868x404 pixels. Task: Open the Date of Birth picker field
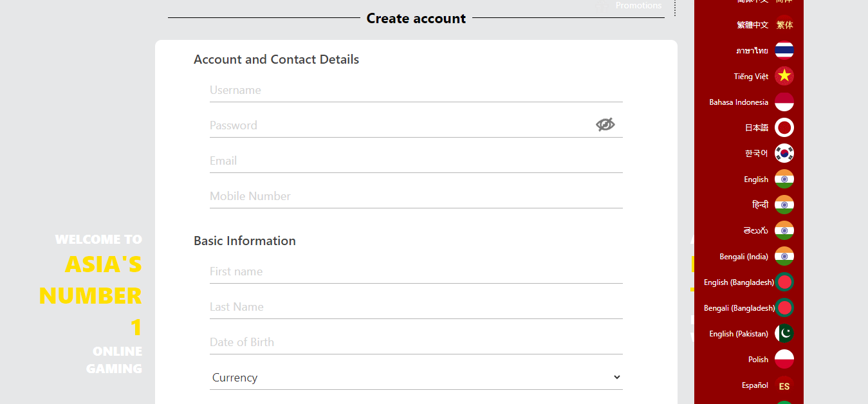416,342
